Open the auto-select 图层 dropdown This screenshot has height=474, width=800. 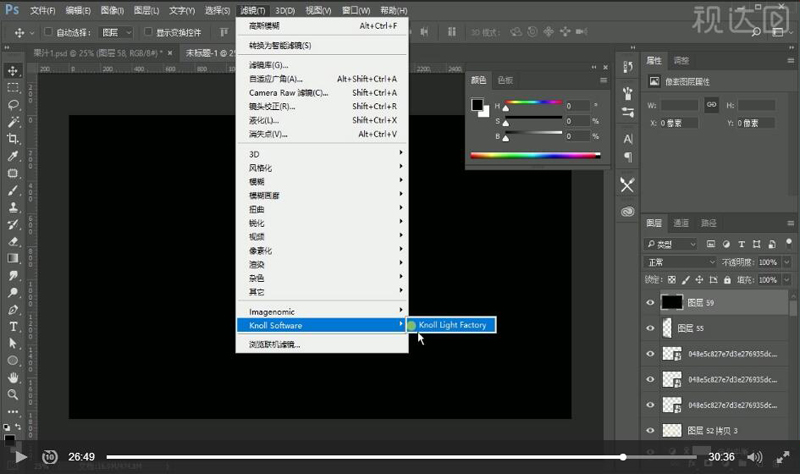pyautogui.click(x=116, y=32)
